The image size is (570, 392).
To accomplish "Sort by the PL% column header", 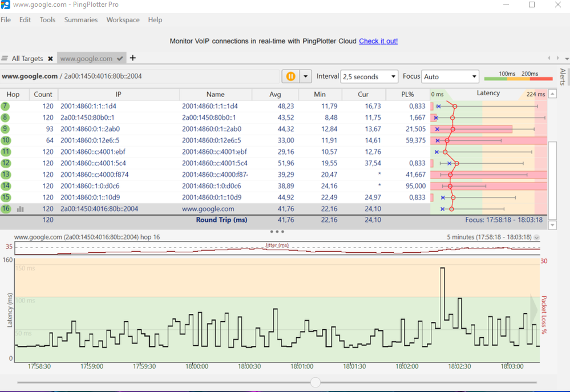I will [407, 94].
